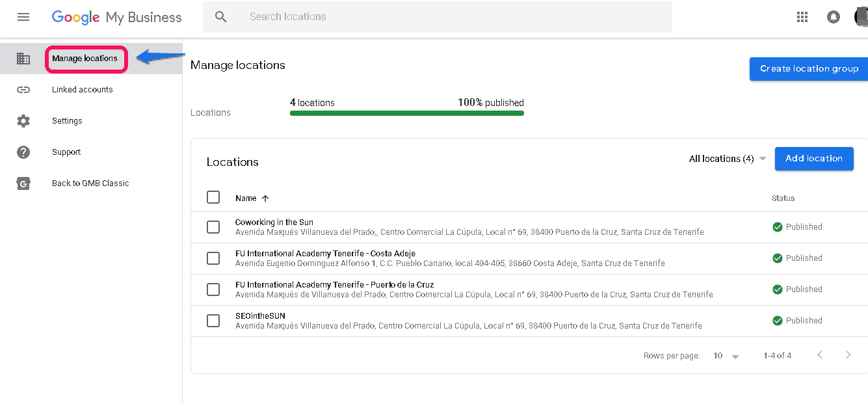Viewport: 868px width, 404px height.
Task: Click the SEOintheSUN address line
Action: pyautogui.click(x=469, y=326)
